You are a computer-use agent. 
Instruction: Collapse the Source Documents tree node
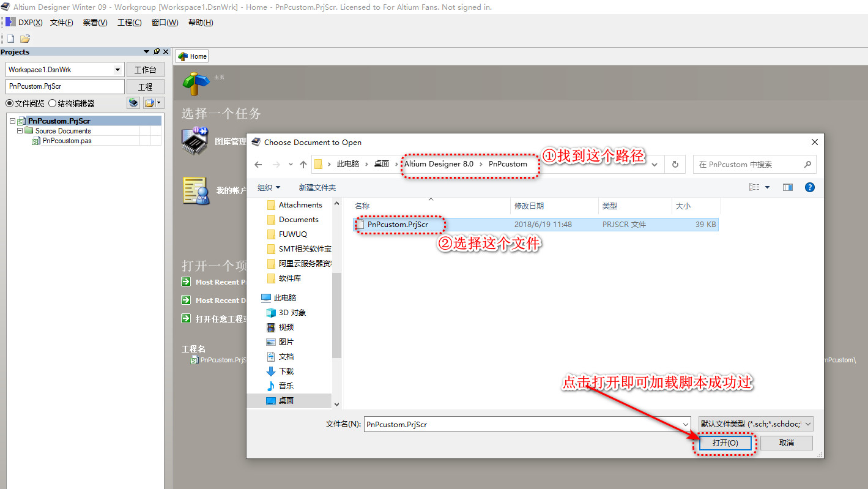[20, 131]
